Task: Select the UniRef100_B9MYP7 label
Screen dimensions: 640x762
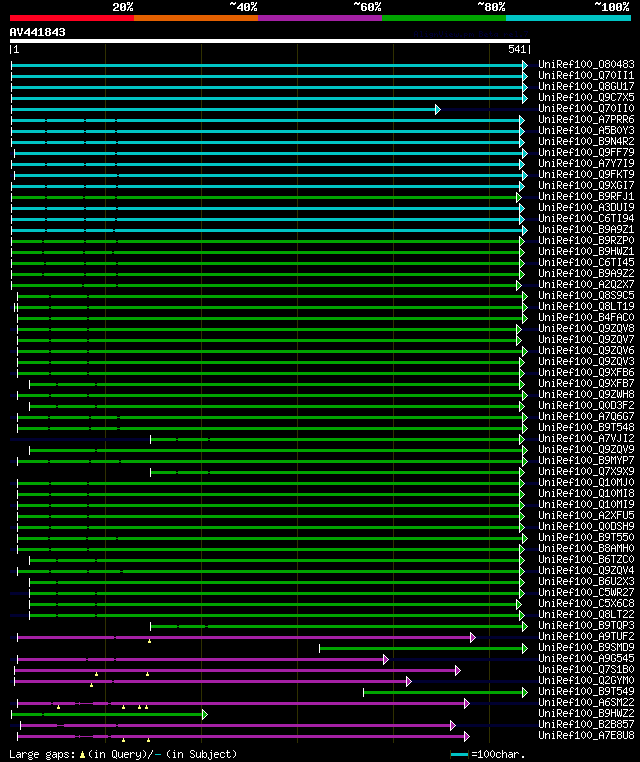Action: pos(586,460)
